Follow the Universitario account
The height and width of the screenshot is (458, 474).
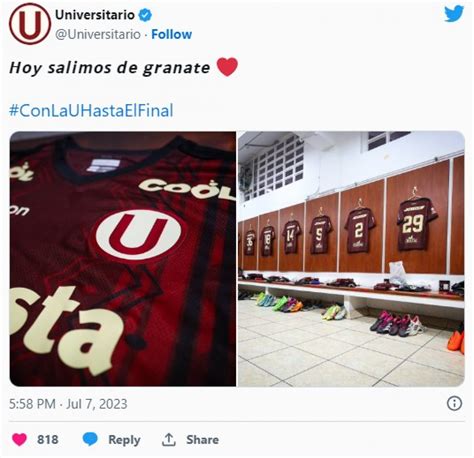click(x=172, y=34)
